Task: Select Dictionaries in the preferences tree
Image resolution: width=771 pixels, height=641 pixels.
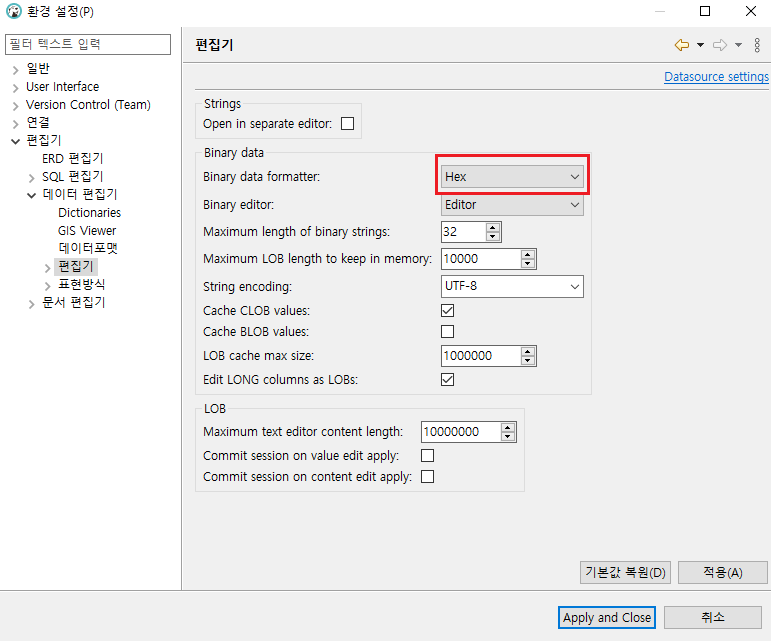Action: 89,213
